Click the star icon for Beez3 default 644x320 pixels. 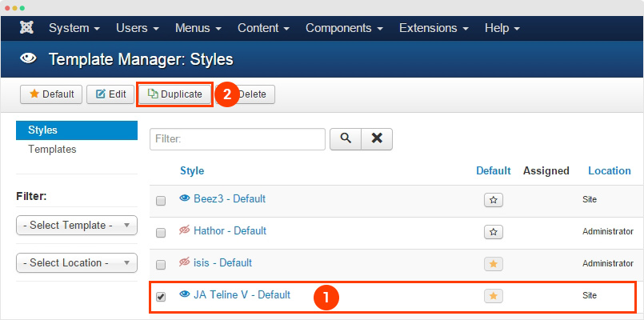click(x=494, y=200)
